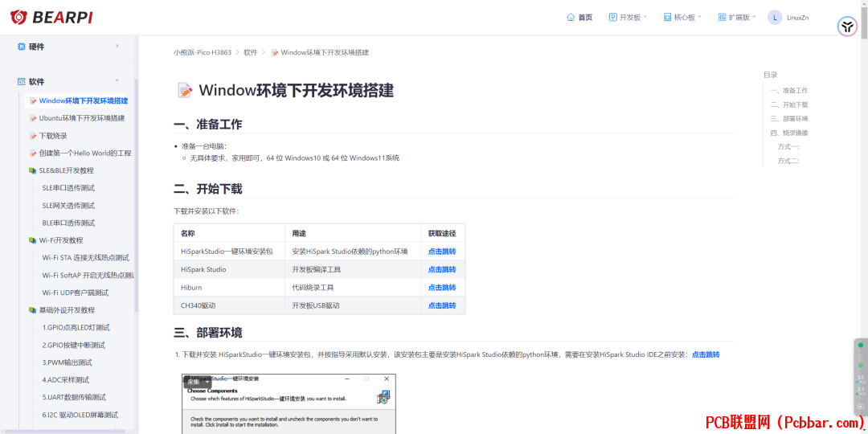Screen dimensions: 868x434
Task: Click the 采集 button over the screenshot
Action: click(197, 382)
